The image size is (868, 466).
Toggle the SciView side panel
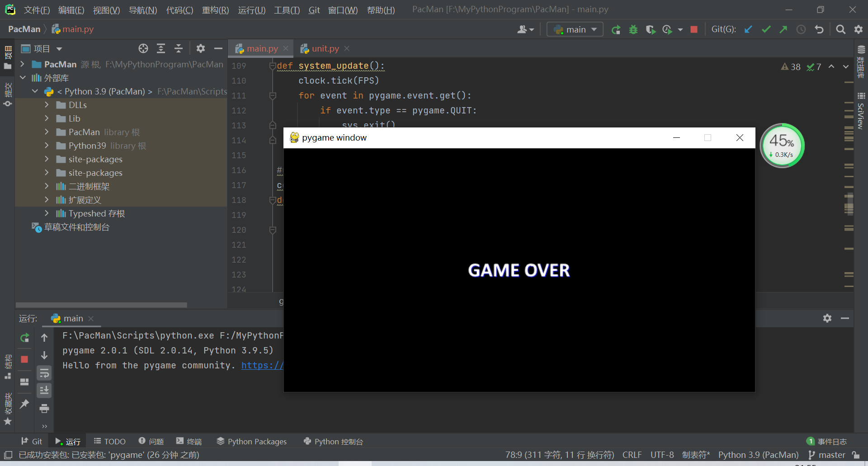tap(860, 111)
